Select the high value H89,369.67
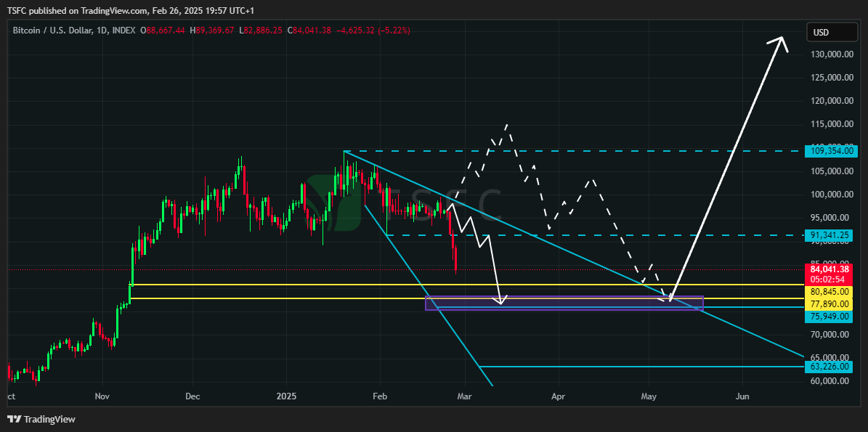Viewport: 868px width, 432px height. [212, 31]
